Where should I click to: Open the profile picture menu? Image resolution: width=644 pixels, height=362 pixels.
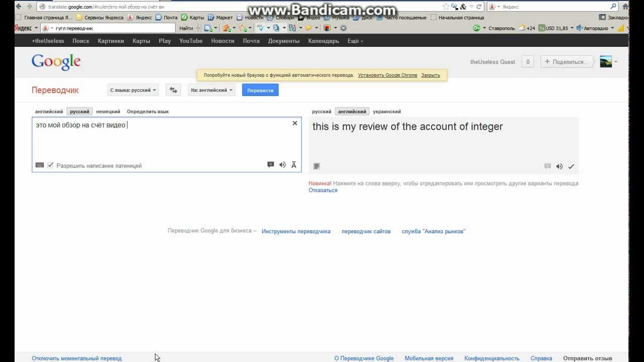coord(606,62)
